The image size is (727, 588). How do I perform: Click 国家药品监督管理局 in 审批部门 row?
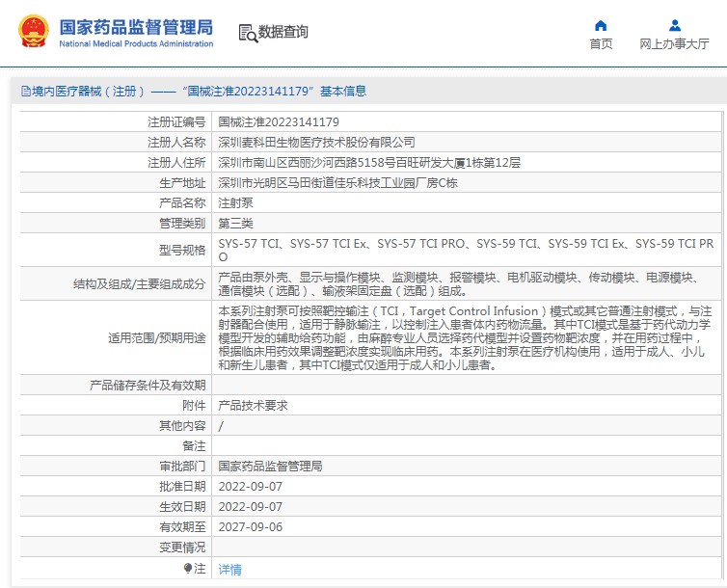270,467
